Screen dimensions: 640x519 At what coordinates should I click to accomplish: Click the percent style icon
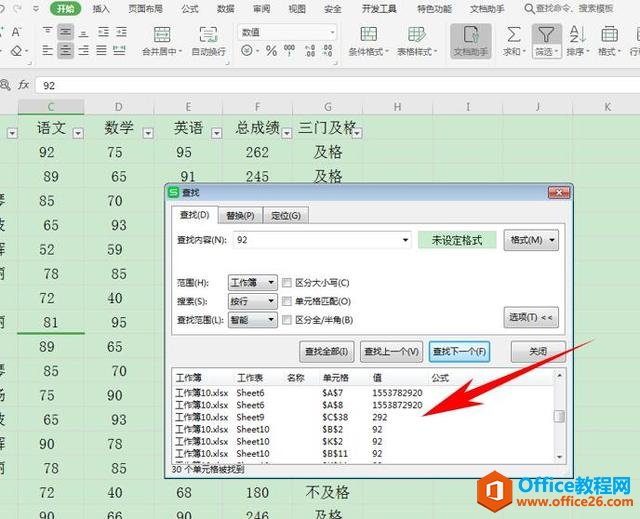click(x=271, y=51)
